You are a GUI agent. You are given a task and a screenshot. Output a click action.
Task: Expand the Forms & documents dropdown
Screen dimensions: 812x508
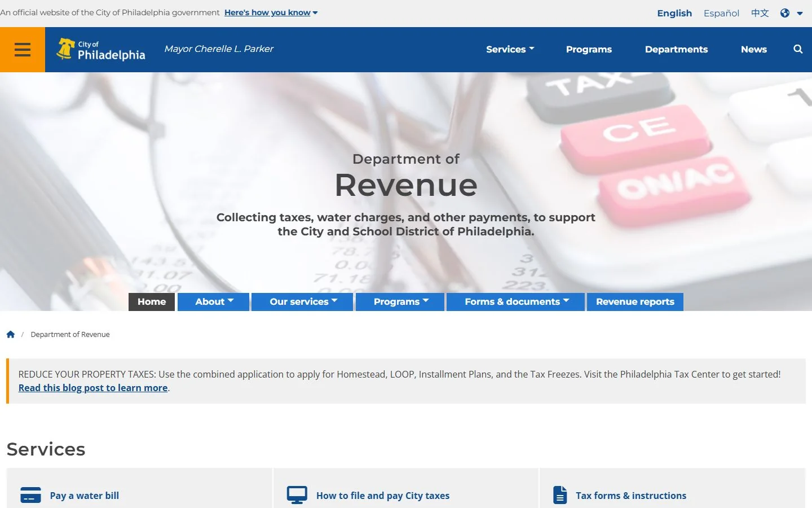[x=516, y=301]
